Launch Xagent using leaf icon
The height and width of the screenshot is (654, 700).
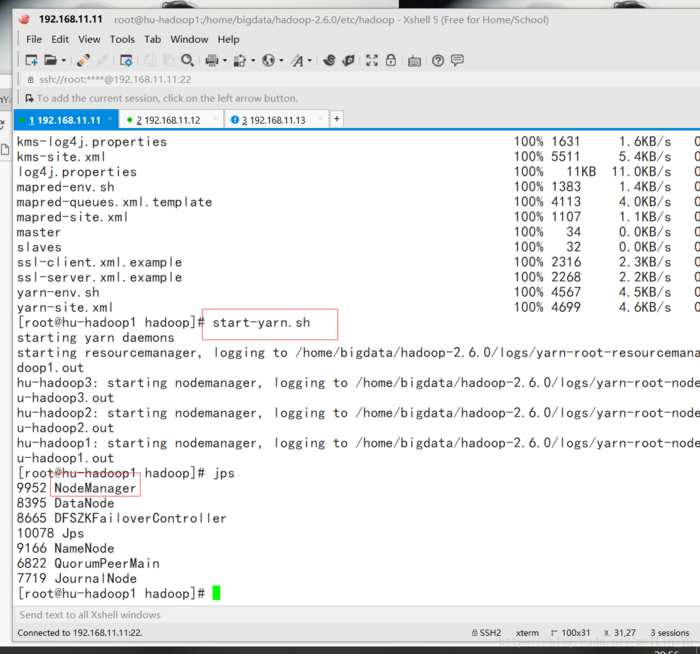pyautogui.click(x=349, y=60)
